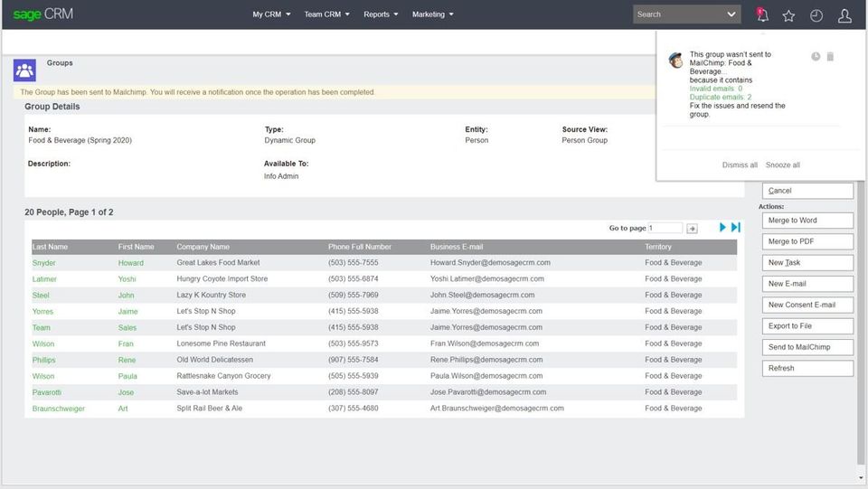Click the Sage CRM logo
The width and height of the screenshot is (868, 489).
pyautogui.click(x=43, y=14)
